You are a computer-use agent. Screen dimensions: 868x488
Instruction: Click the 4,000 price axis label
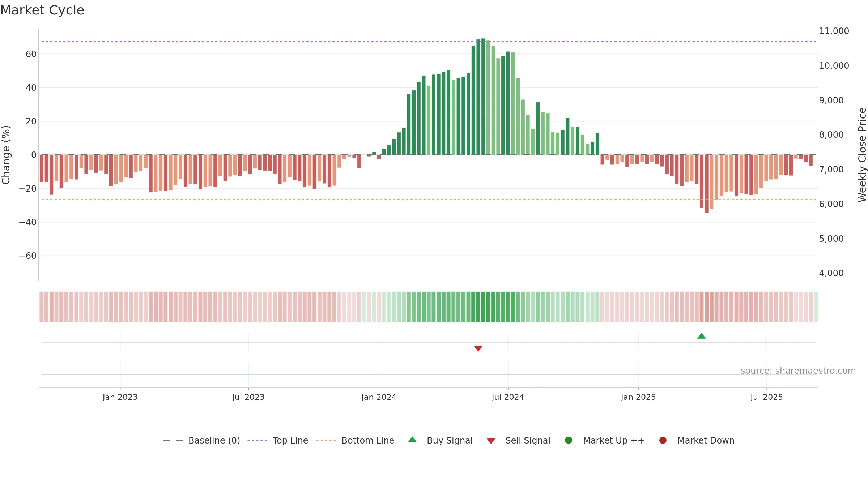point(831,273)
